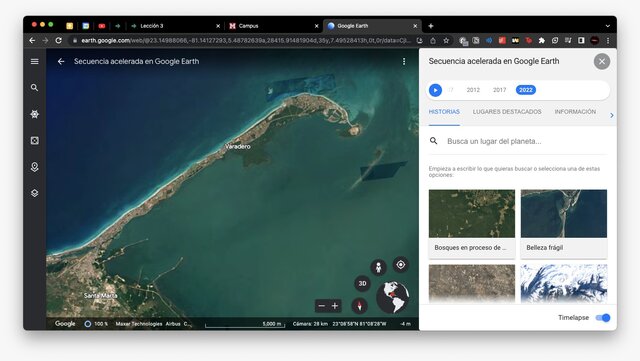Click the Varadero map label

coord(238,147)
